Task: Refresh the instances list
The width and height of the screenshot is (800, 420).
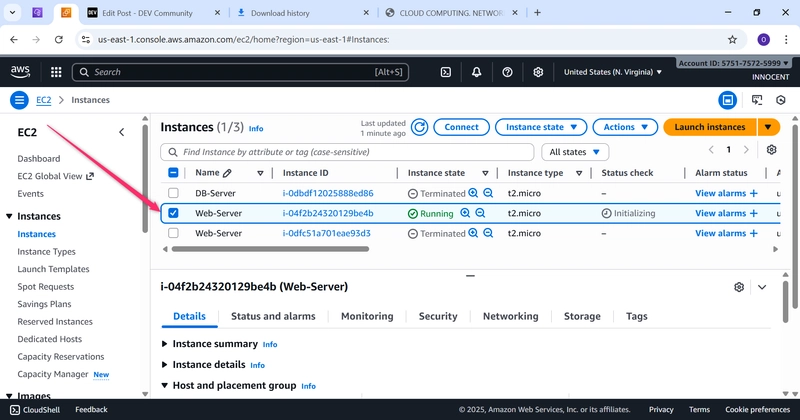Action: click(x=419, y=127)
